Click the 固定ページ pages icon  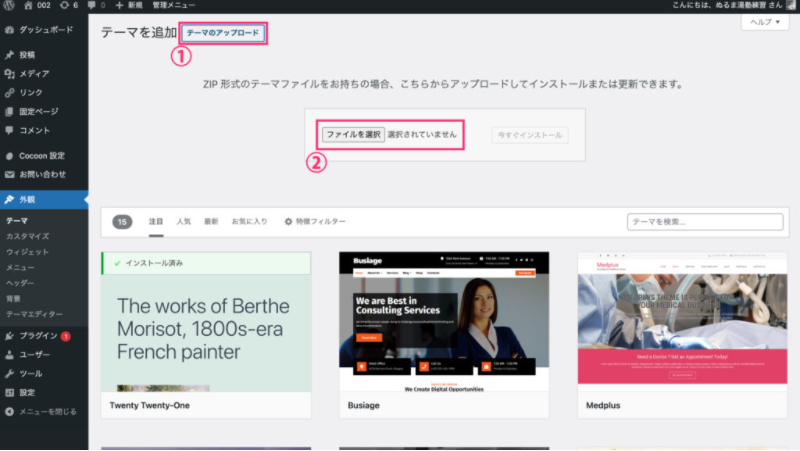coord(9,111)
